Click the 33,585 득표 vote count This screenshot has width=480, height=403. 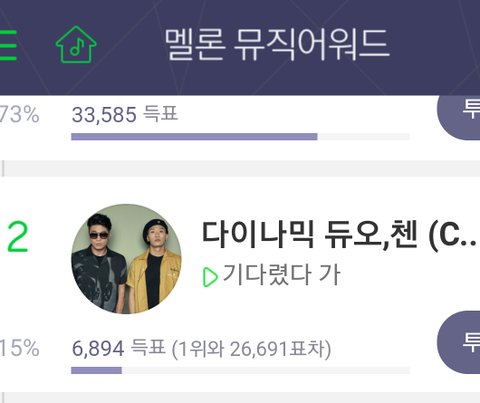[x=125, y=114]
